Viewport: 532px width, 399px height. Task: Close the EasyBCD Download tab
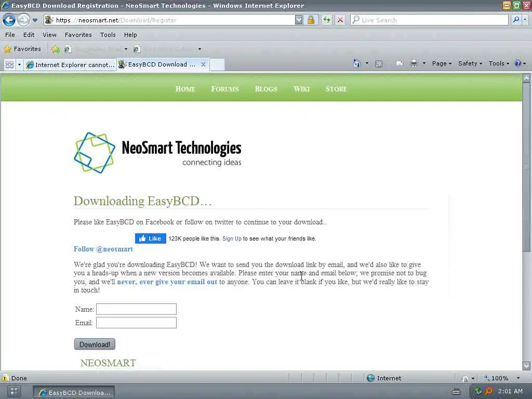pyautogui.click(x=203, y=64)
